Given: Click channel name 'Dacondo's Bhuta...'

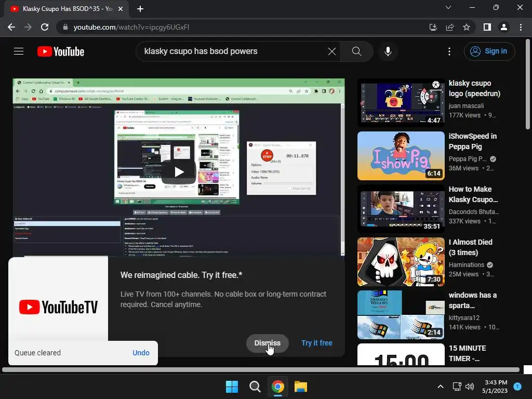Looking at the screenshot, I should 474,212.
